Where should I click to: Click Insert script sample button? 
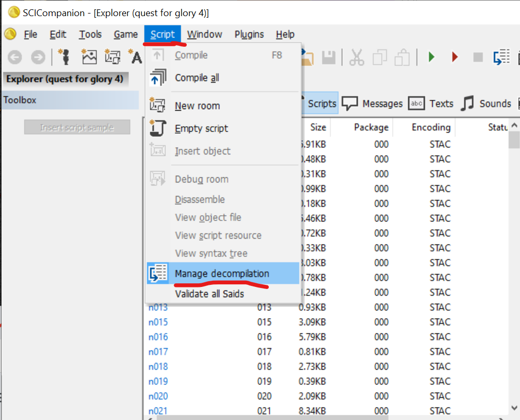point(77,127)
